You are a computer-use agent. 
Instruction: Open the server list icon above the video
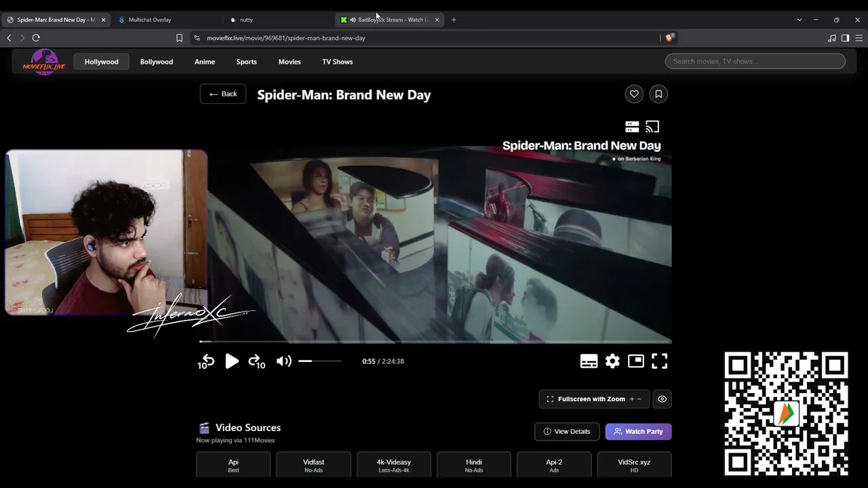point(632,127)
